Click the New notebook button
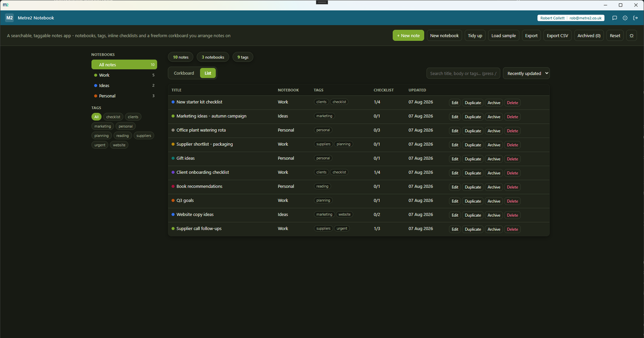The image size is (644, 338). pyautogui.click(x=444, y=35)
